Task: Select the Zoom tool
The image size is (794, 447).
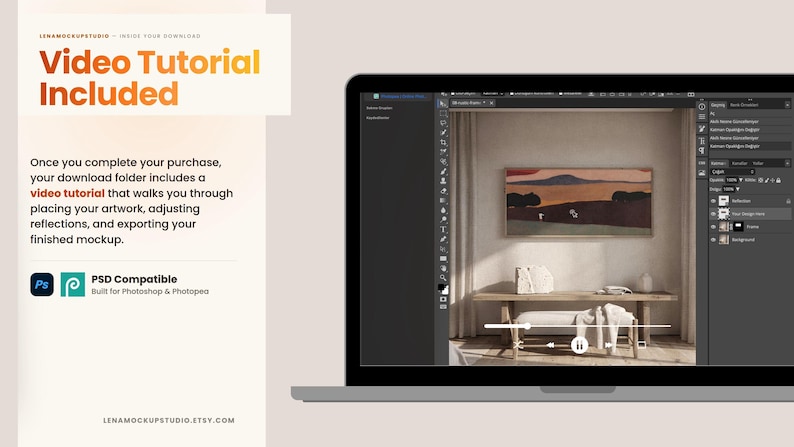Action: pyautogui.click(x=443, y=278)
